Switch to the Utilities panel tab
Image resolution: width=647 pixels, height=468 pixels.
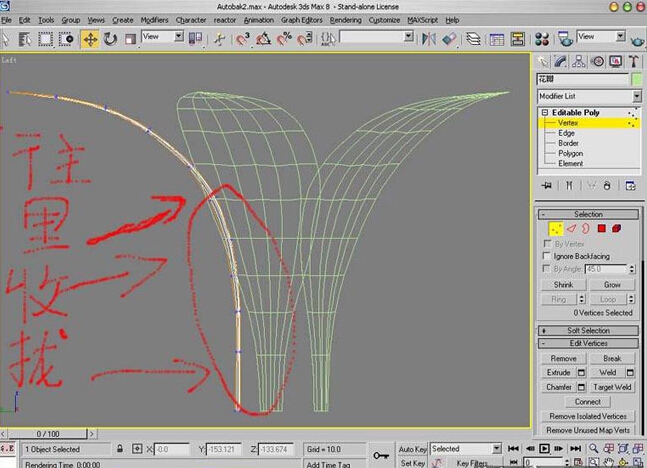point(633,62)
